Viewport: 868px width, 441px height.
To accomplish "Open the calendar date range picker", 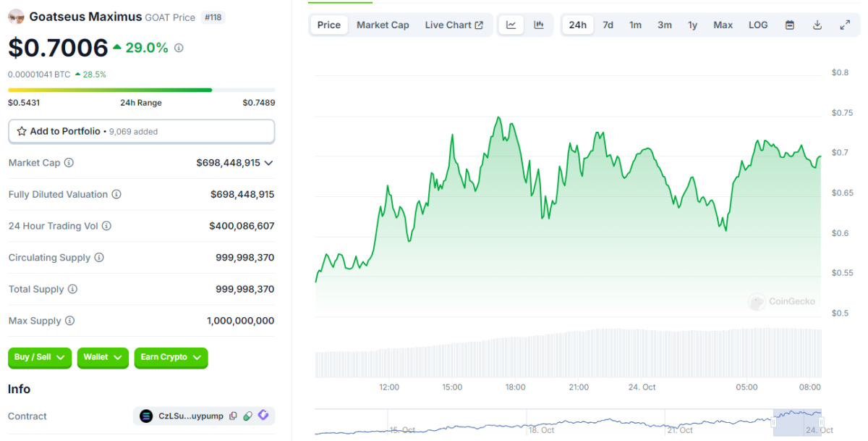I will point(790,25).
